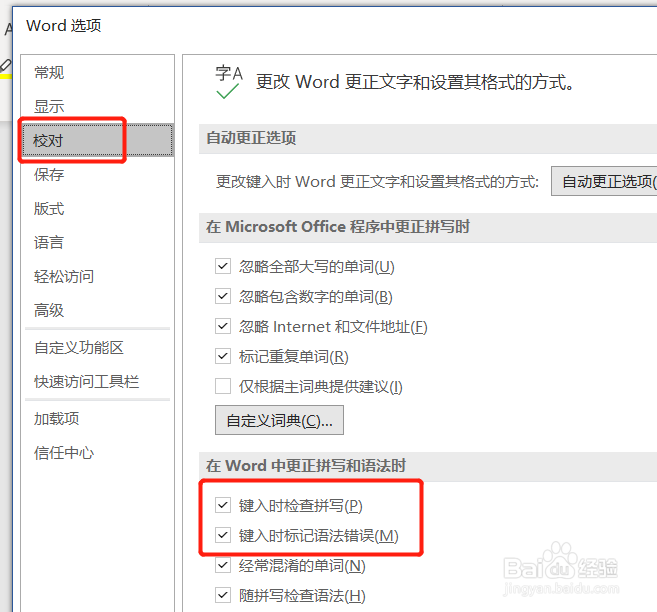Switch to the 校对 category

(x=97, y=140)
